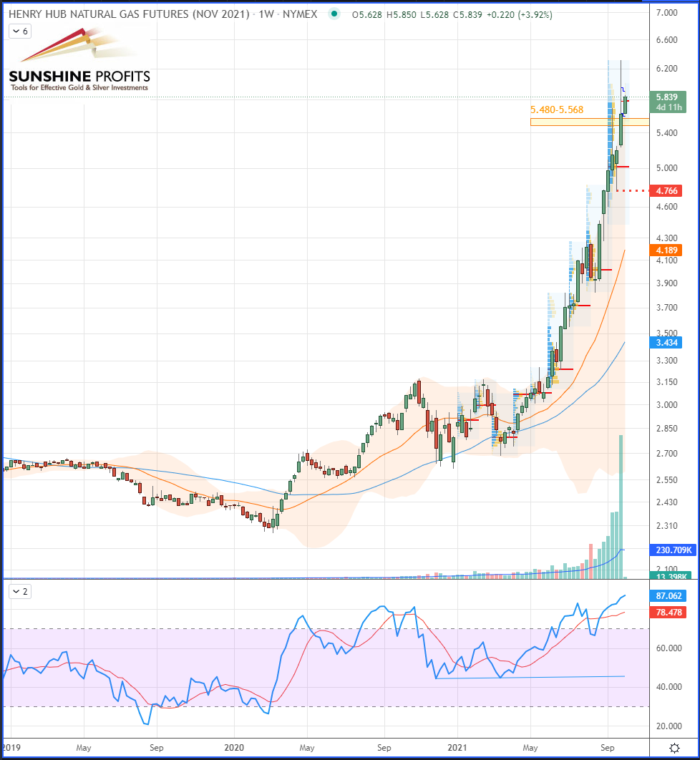Open chart settings gear icon
700x760 pixels.
(x=674, y=747)
